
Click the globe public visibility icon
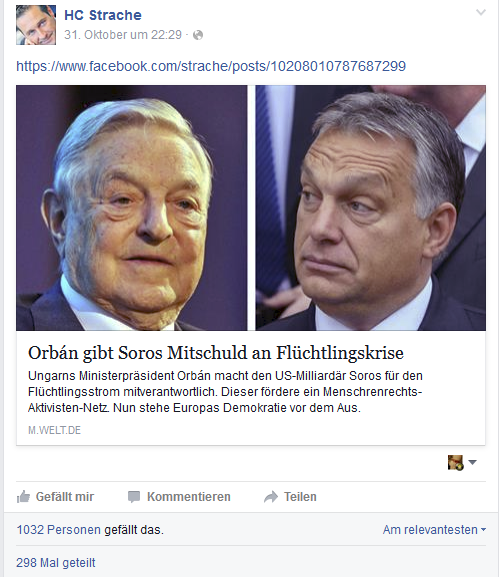198,35
